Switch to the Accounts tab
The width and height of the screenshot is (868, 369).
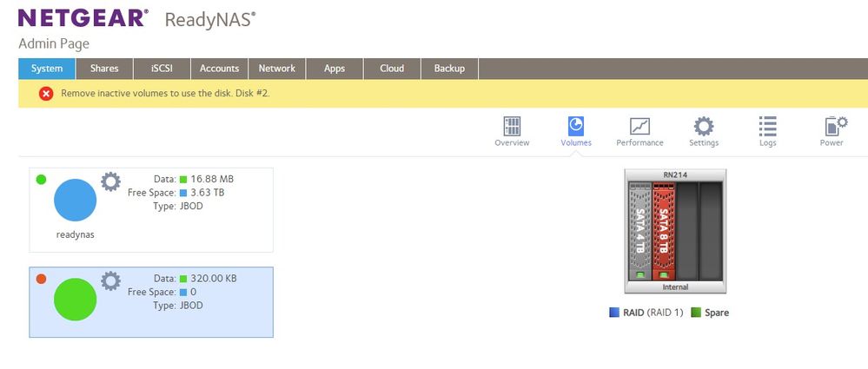pyautogui.click(x=219, y=69)
